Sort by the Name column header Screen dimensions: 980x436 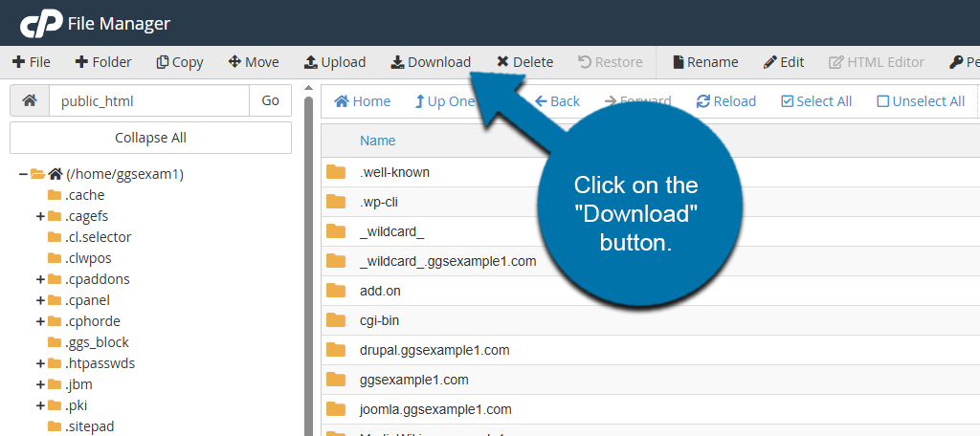tap(377, 141)
